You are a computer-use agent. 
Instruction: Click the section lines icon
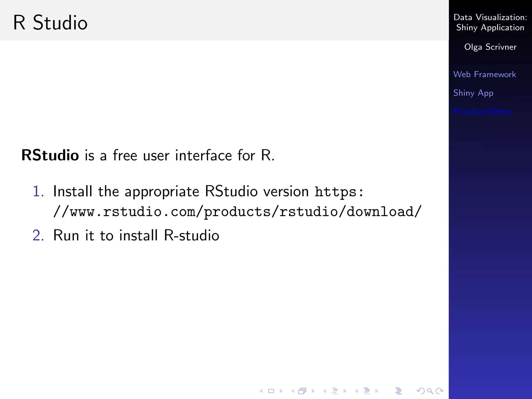tap(367, 391)
